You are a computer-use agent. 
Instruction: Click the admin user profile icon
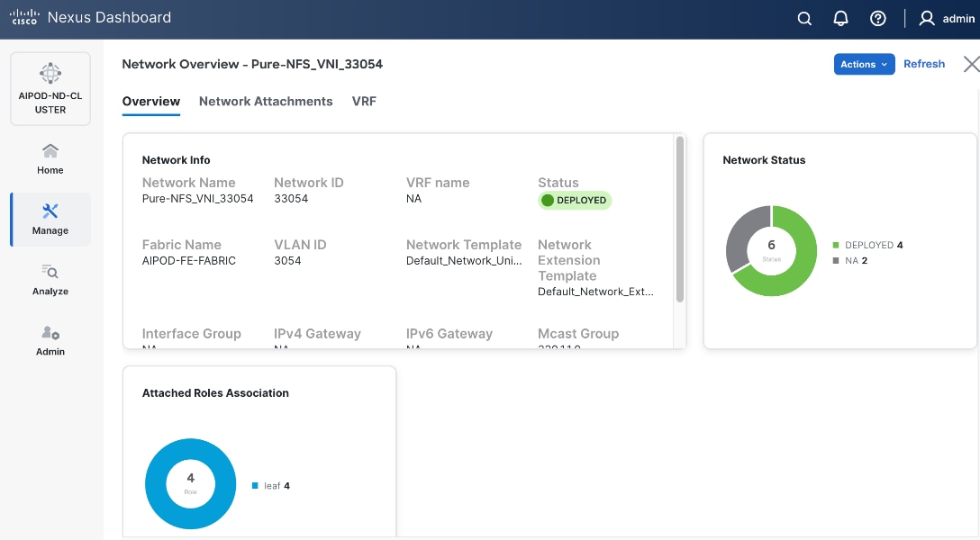(927, 18)
